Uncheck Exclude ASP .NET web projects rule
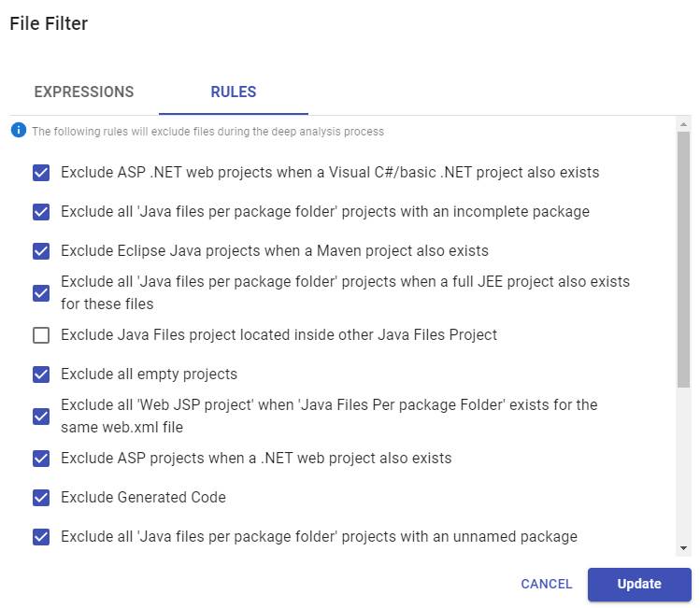Screen dimensions: 700x608 tap(41, 173)
